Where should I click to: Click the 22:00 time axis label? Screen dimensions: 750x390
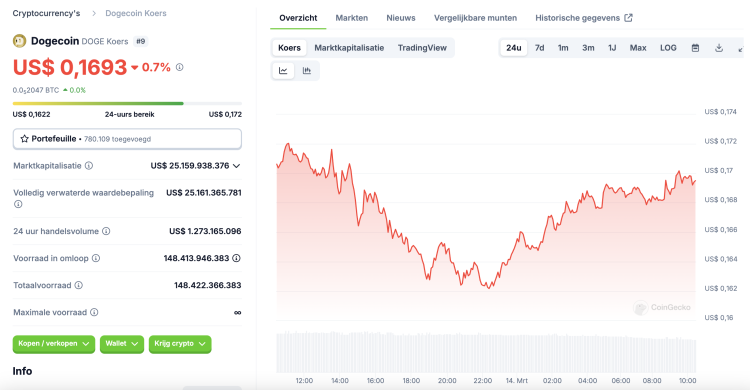pyautogui.click(x=483, y=380)
